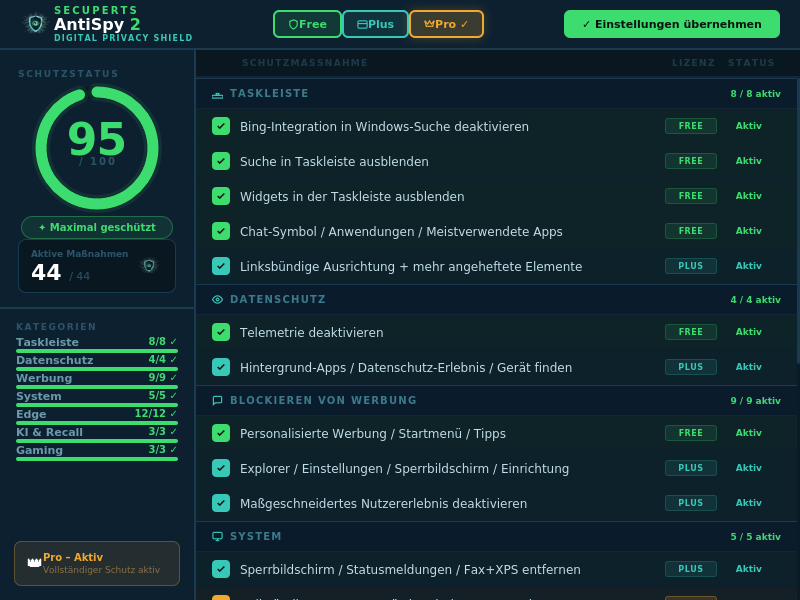Click the monitor icon beside SYSTEM
Image resolution: width=800 pixels, height=600 pixels.
click(217, 536)
